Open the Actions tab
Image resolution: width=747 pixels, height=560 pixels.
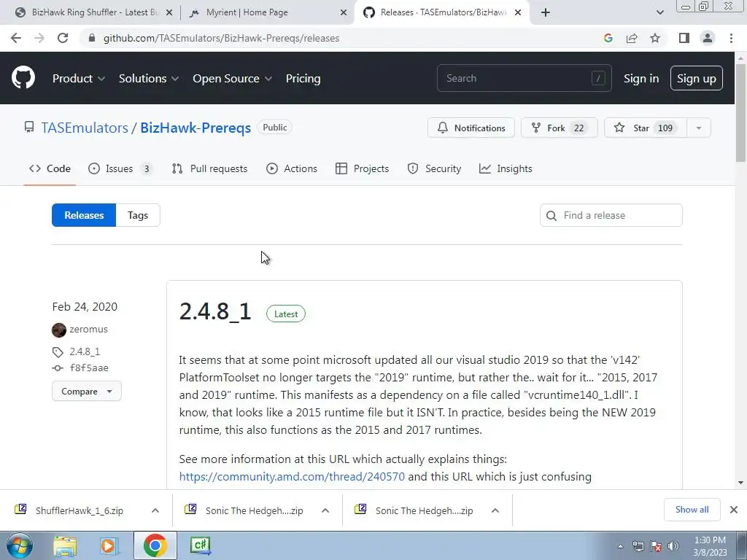(x=292, y=168)
